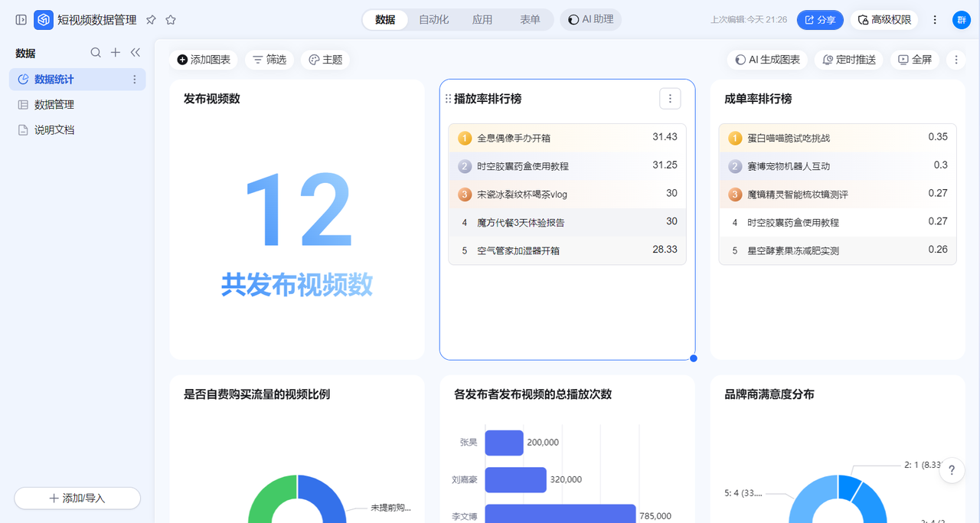
Task: Click the 添加图表 button
Action: [204, 60]
